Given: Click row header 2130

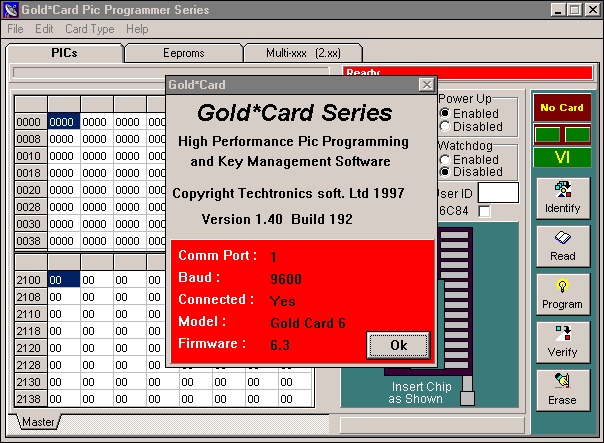Looking at the screenshot, I should (x=31, y=381).
